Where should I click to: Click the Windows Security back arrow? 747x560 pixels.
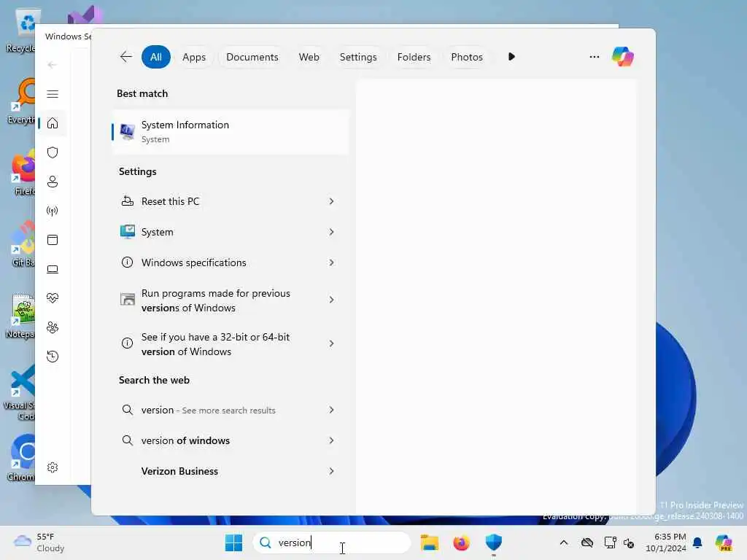coord(53,65)
